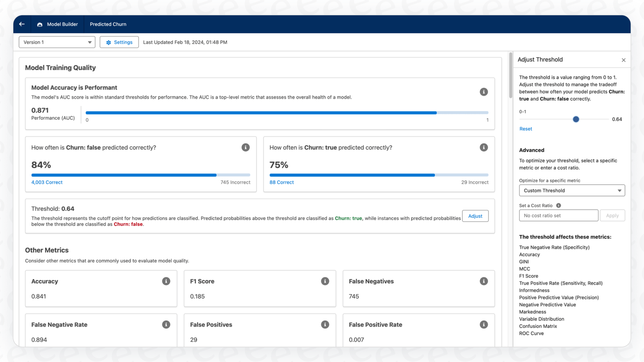This screenshot has width=644, height=362.
Task: Click the Accuracy metric info icon
Action: click(x=166, y=281)
